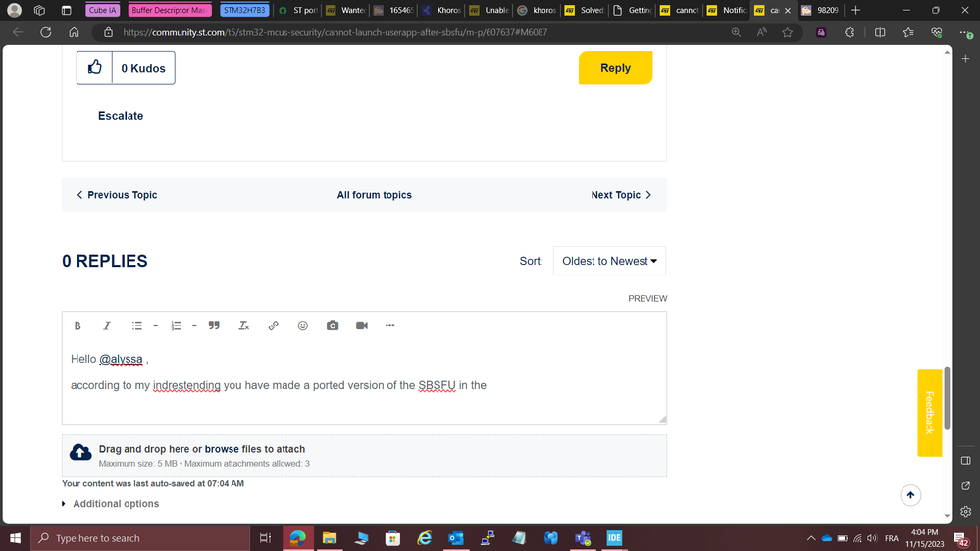Go to Next Topic
The height and width of the screenshot is (551, 980).
(x=621, y=195)
